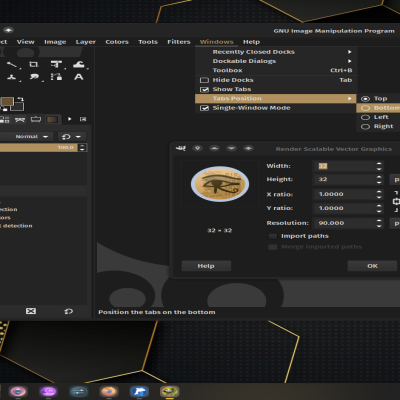This screenshot has height=400, width=400.
Task: Step the Resolution spinner arrows
Action: (379, 223)
